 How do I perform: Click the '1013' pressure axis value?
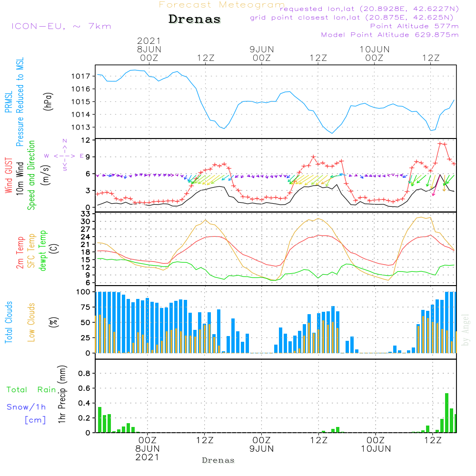click(81, 127)
